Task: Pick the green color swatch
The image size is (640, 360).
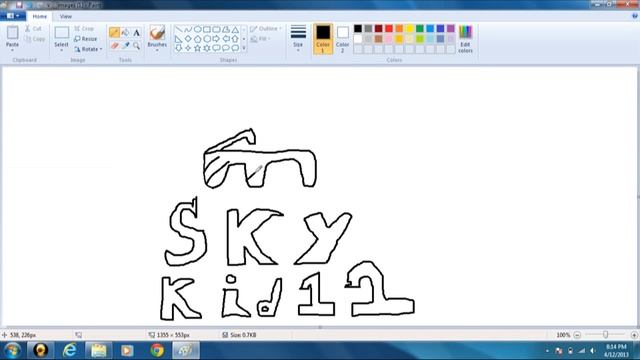Action: tap(420, 29)
